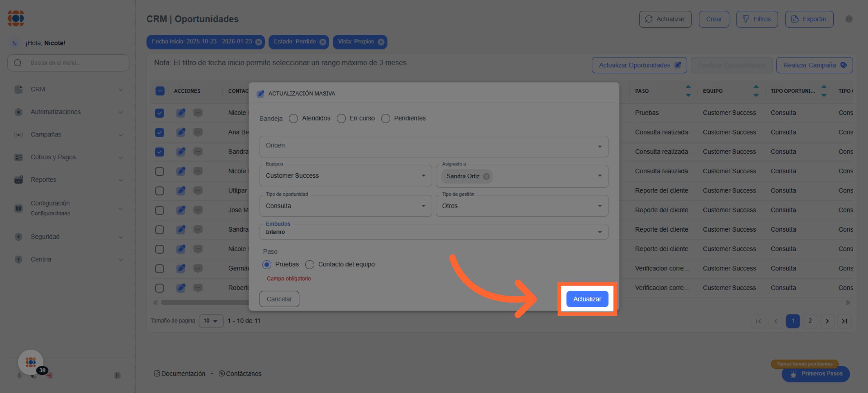The width and height of the screenshot is (868, 393).
Task: Choose the Contacto del equipo paso option
Action: coord(310,265)
